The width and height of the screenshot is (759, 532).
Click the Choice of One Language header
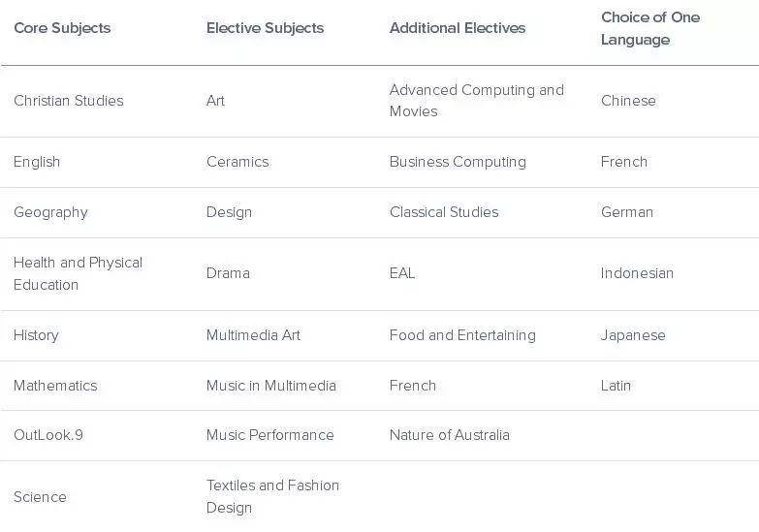tap(649, 28)
